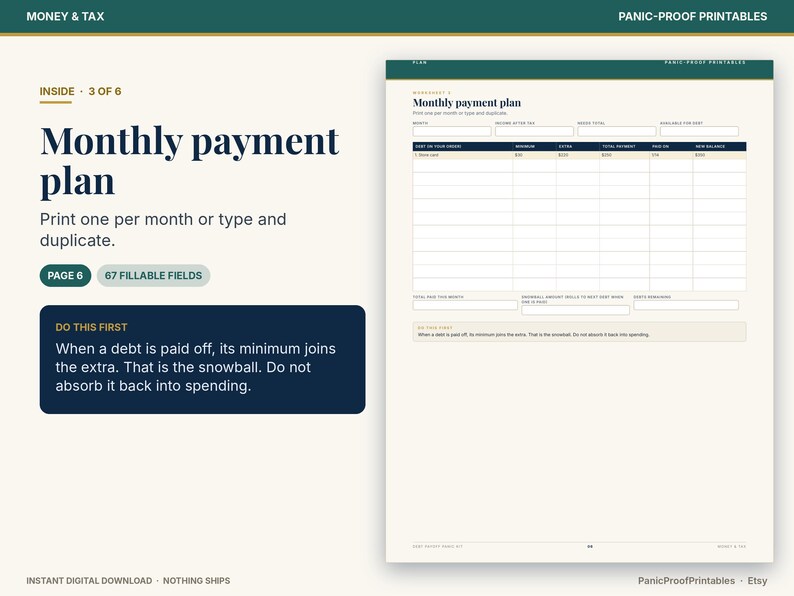Viewport: 794px width, 596px height.
Task: Click the 1/14 paid on cell
Action: [671, 155]
